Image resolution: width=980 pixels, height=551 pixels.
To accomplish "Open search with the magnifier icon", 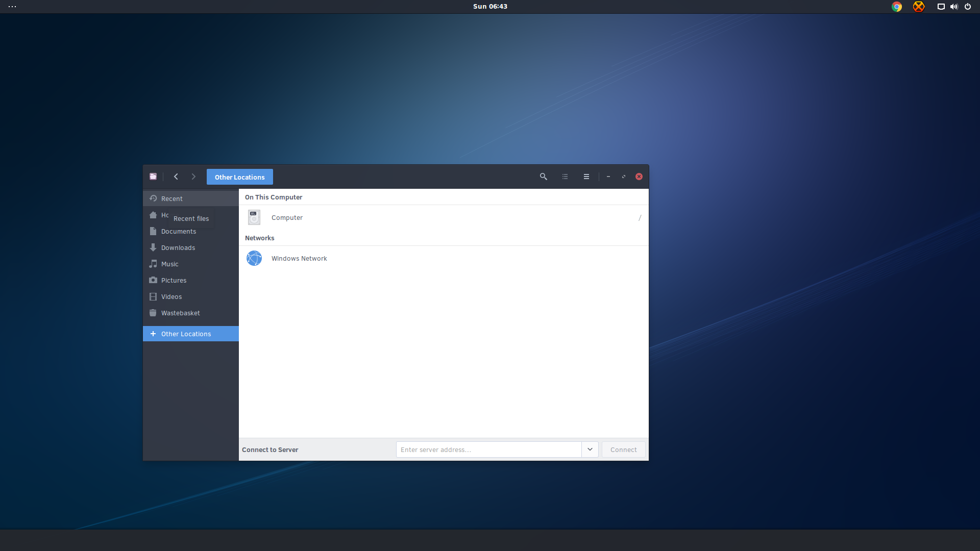I will [544, 177].
